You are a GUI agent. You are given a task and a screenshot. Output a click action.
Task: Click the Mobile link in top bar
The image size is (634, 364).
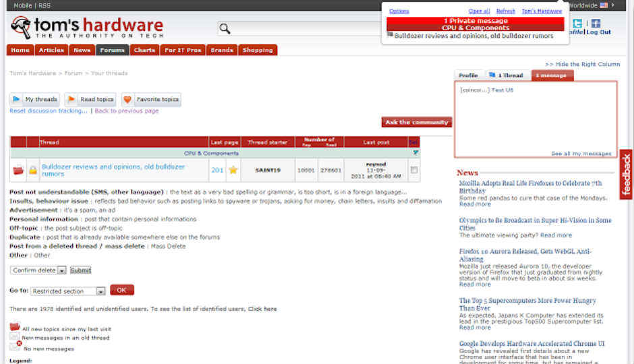23,5
